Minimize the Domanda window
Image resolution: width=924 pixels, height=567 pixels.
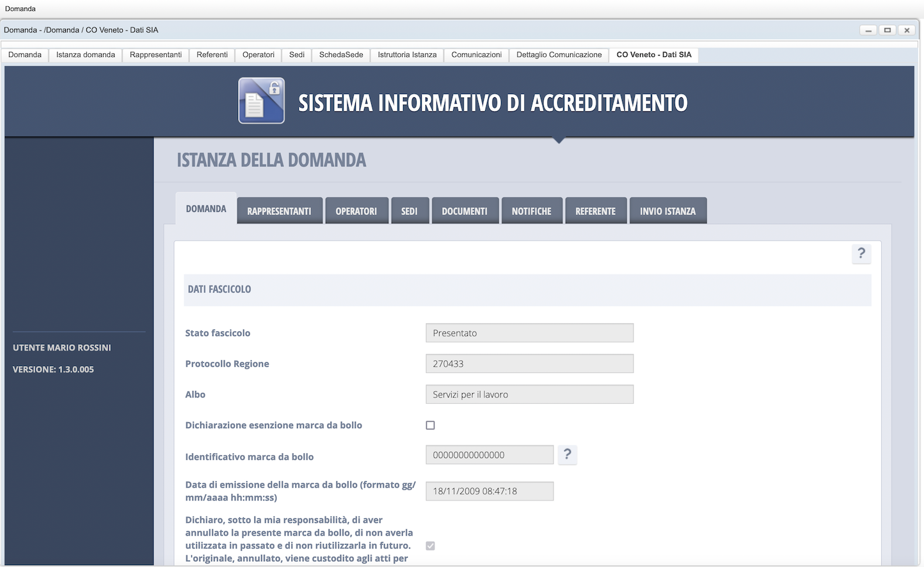click(868, 30)
